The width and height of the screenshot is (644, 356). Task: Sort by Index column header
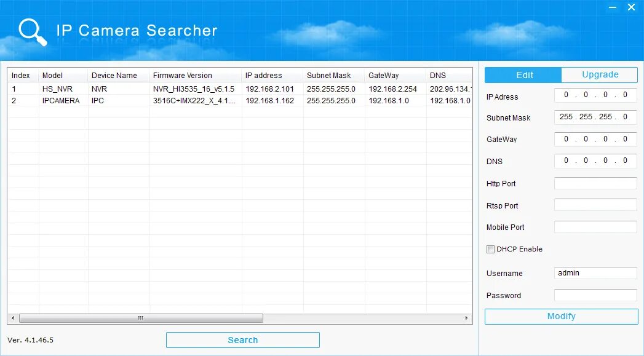(23, 76)
